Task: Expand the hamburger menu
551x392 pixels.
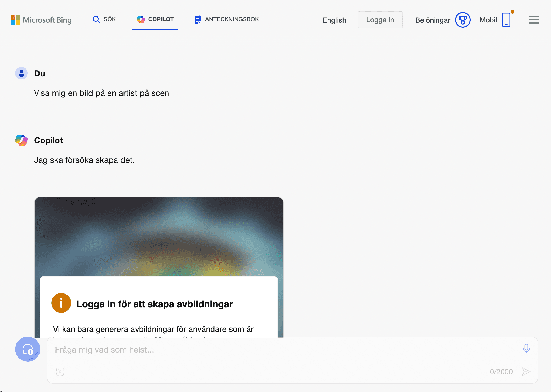Action: tap(534, 20)
